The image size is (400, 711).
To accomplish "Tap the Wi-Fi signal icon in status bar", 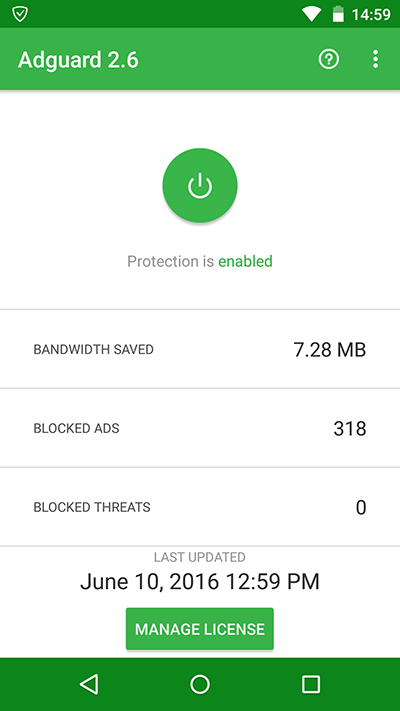I will tap(312, 15).
